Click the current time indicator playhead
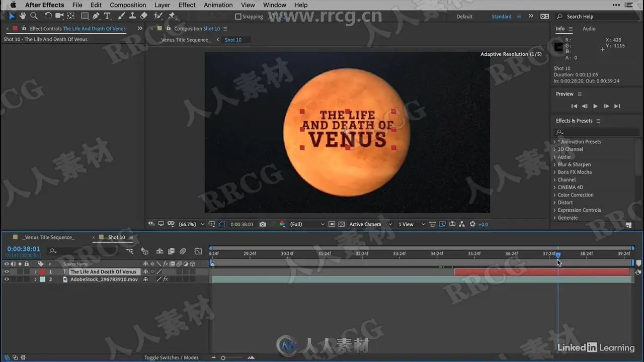The height and width of the screenshot is (362, 644). (558, 255)
